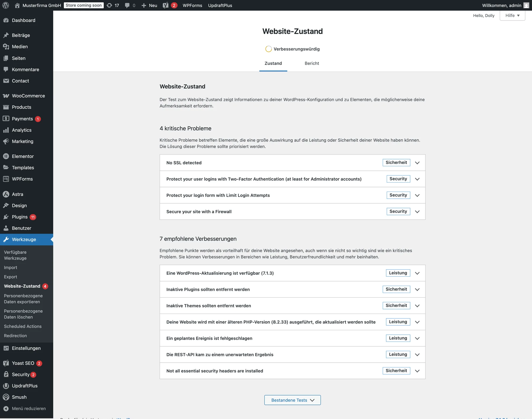
Task: Switch to the Bericht tab
Action: click(x=312, y=63)
